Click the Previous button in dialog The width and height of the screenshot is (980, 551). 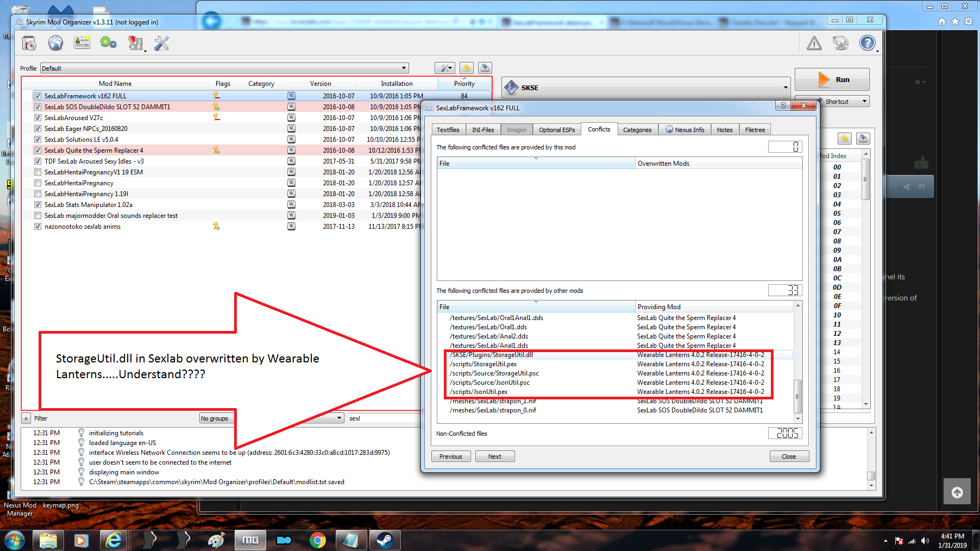tap(451, 456)
